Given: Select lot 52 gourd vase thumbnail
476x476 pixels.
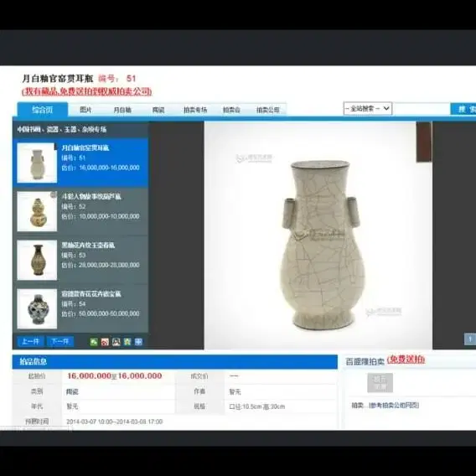Looking at the screenshot, I should point(37,211).
